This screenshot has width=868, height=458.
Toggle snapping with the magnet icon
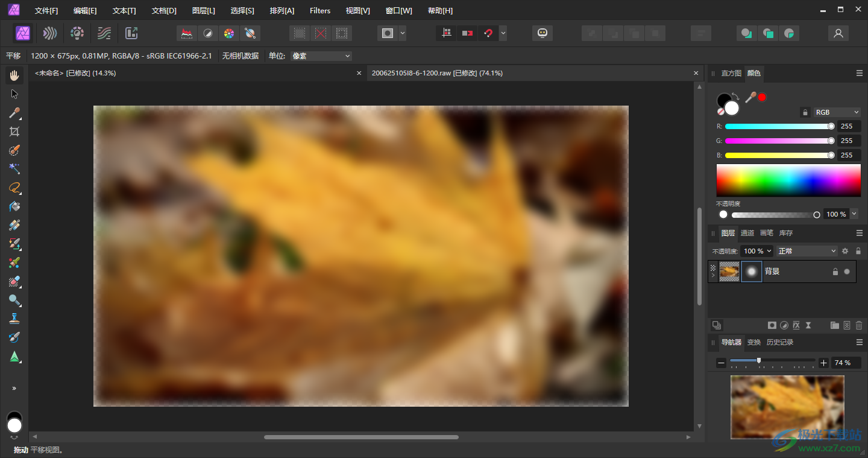pyautogui.click(x=488, y=33)
